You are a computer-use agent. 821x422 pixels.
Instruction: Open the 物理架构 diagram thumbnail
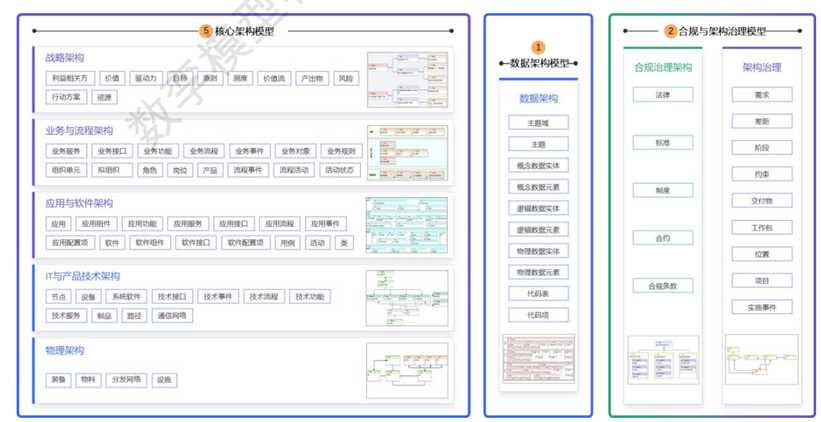407,368
